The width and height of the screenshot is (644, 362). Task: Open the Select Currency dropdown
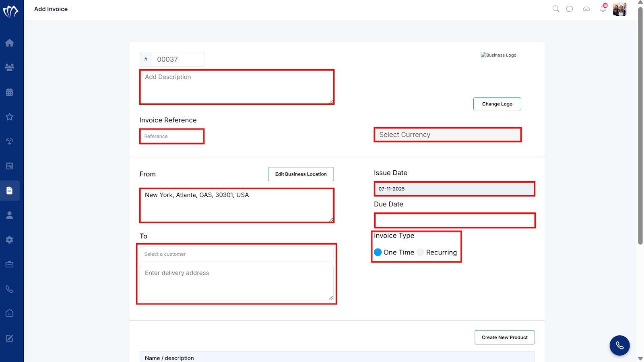tap(448, 134)
